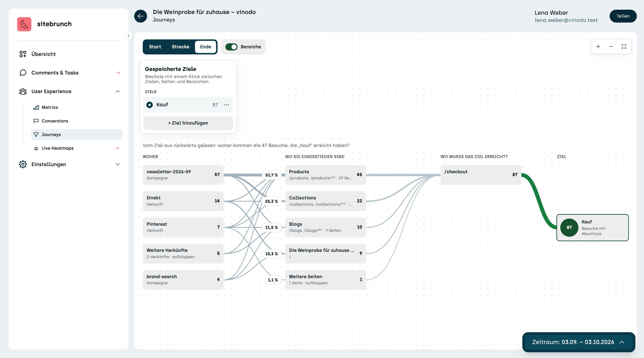This screenshot has width=644, height=358.
Task: Open Metrics in the sidebar
Action: coord(77,107)
